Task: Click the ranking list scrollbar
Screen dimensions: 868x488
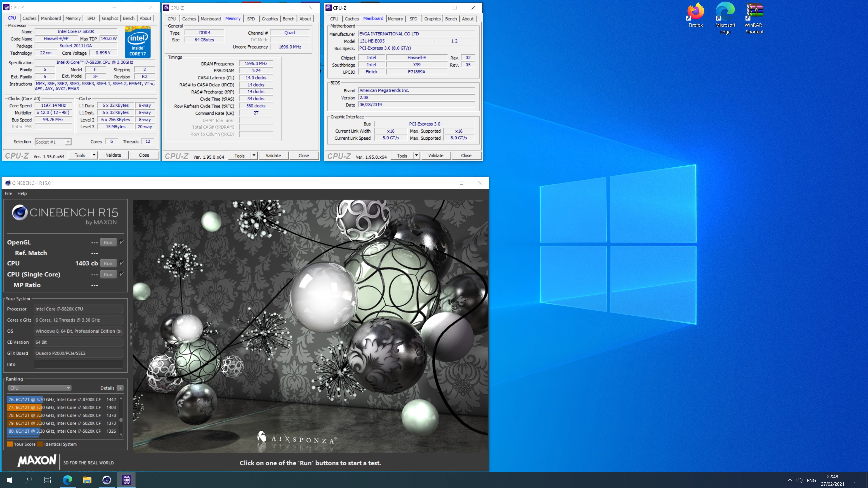Action: coord(121,417)
